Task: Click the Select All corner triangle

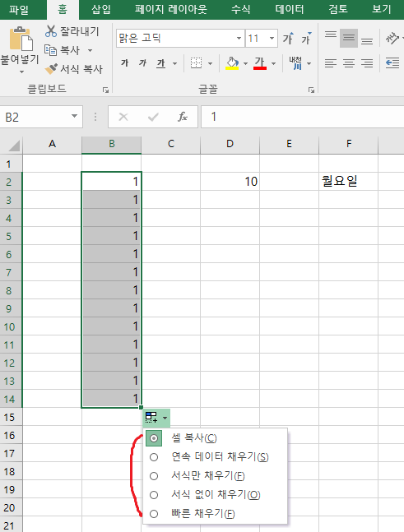Action: [x=14, y=146]
